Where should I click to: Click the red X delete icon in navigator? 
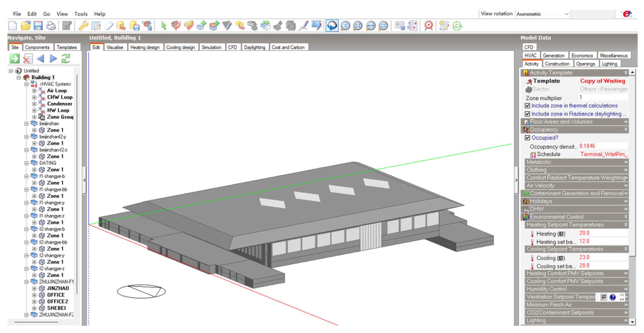click(x=27, y=59)
